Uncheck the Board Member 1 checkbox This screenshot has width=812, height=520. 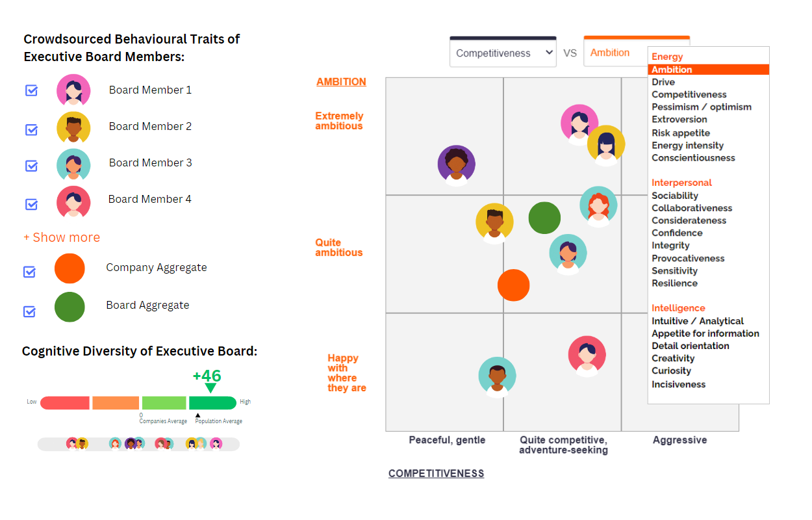pyautogui.click(x=31, y=90)
